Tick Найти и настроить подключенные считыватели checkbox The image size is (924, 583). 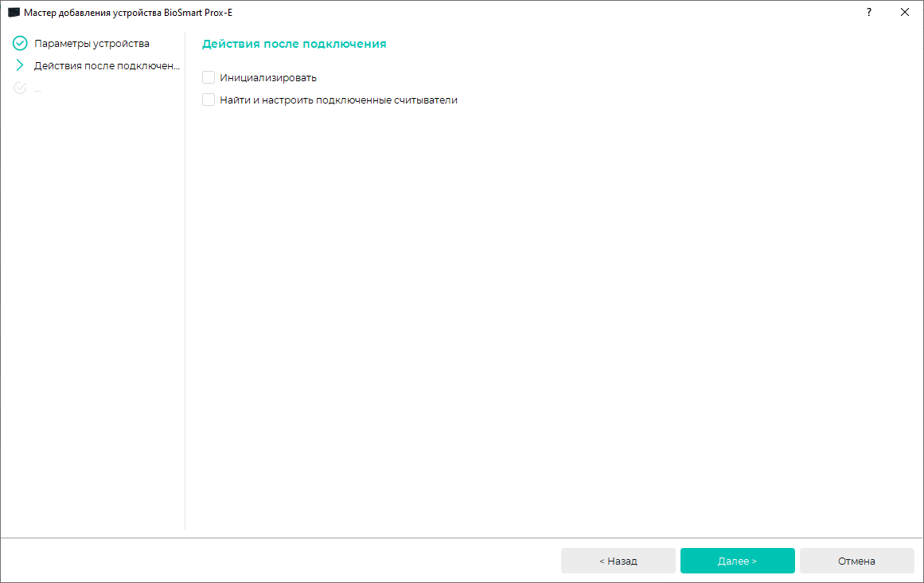209,100
